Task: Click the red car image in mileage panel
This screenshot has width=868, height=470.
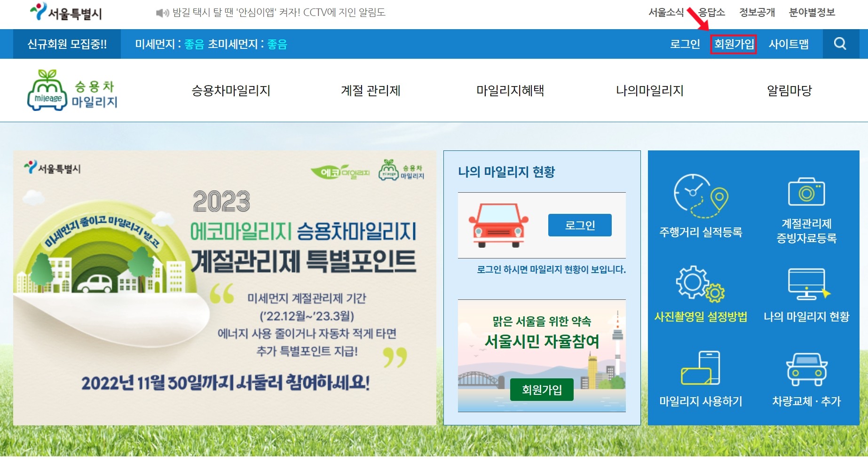Action: tap(498, 225)
